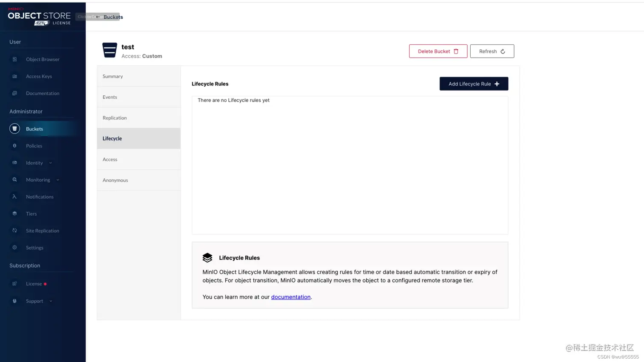This screenshot has width=644, height=362.
Task: Expand the Identity submenu chevron
Action: 50,163
